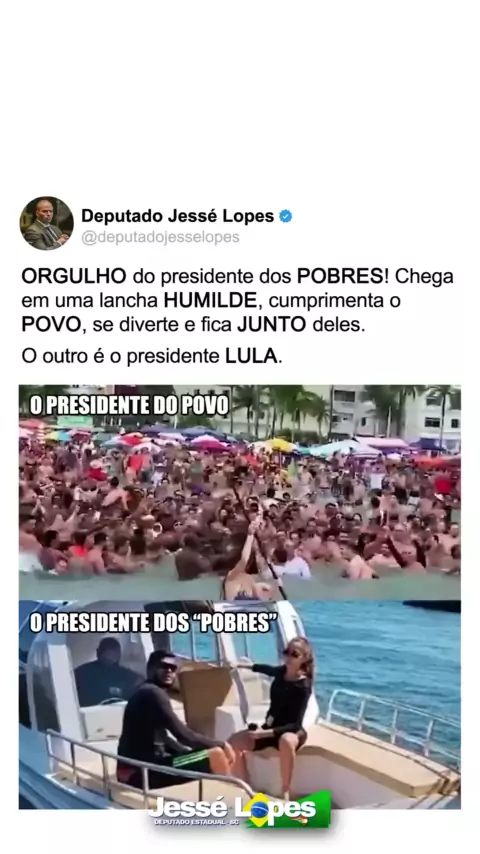Open the speedboat photo
This screenshot has width=480, height=854.
coord(240,705)
